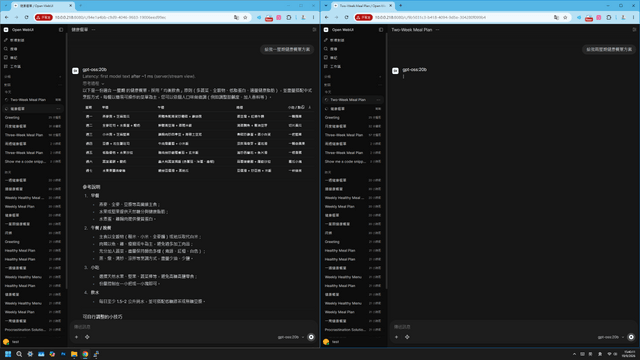Open a new tab in the left browser window

pos(80,6)
